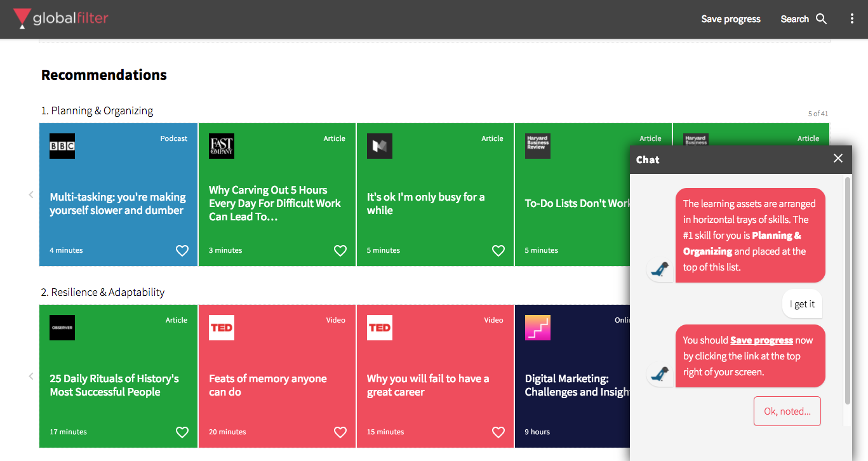The height and width of the screenshot is (461, 868).
Task: Click Save progress in the top bar
Action: point(730,19)
